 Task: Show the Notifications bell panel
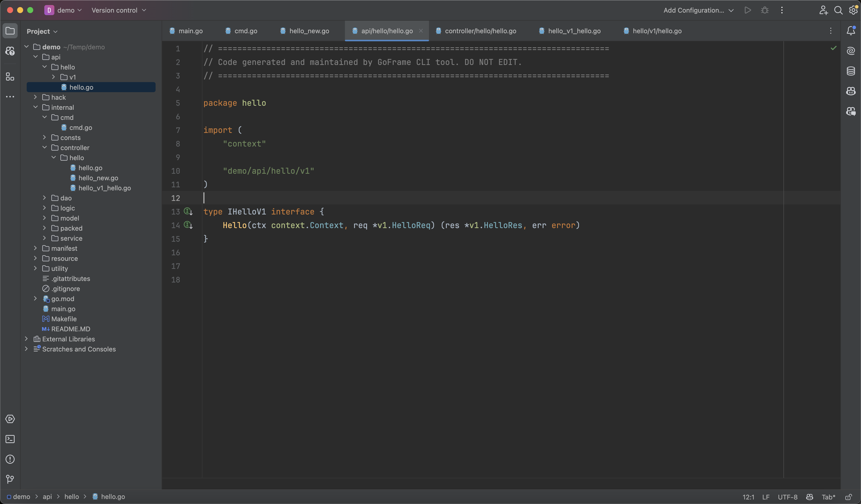click(x=851, y=31)
